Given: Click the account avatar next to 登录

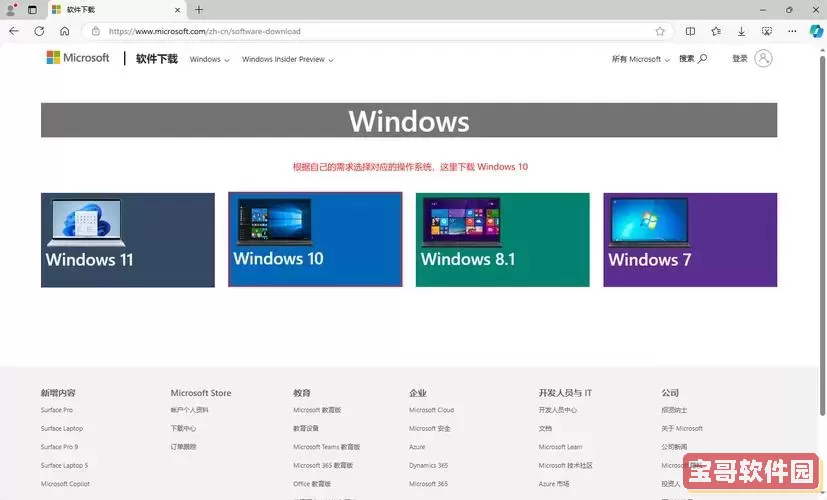Looking at the screenshot, I should coord(763,58).
